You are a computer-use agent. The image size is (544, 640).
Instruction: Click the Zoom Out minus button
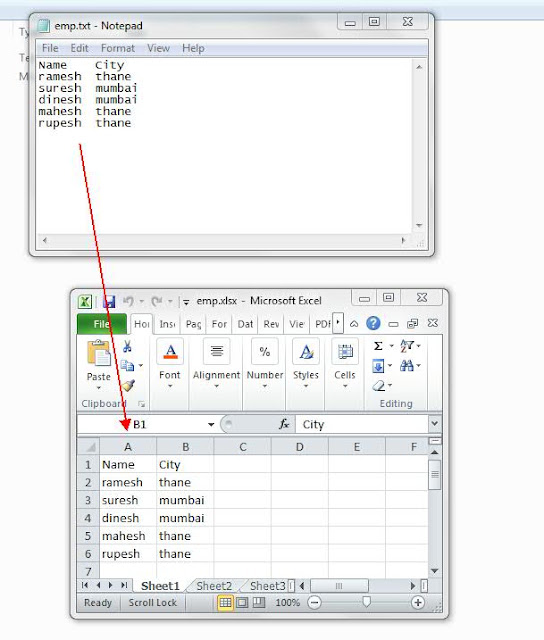(x=314, y=602)
